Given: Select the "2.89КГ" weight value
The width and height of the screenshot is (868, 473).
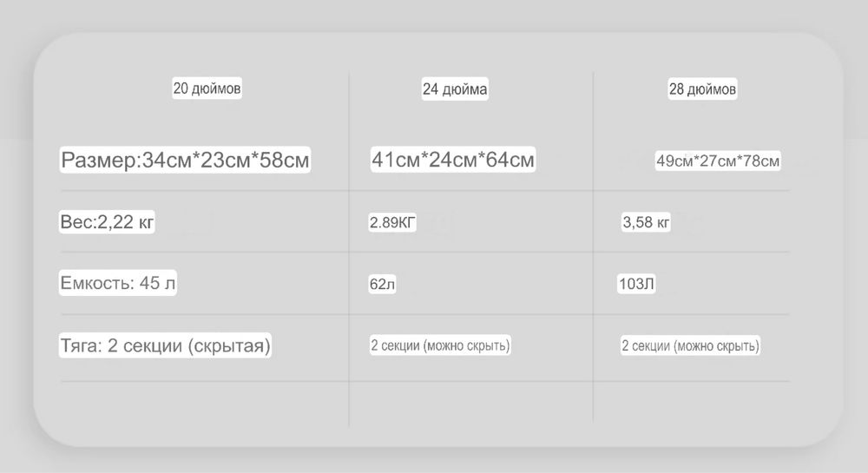Looking at the screenshot, I should coord(392,223).
